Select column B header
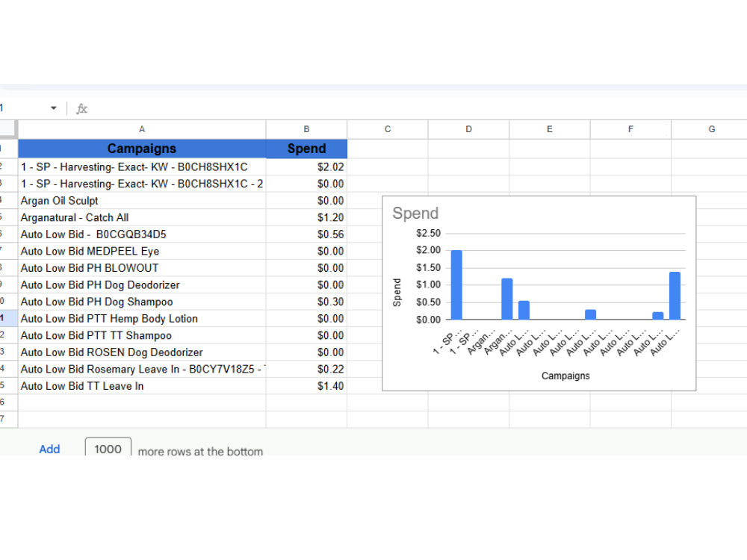 (306, 129)
